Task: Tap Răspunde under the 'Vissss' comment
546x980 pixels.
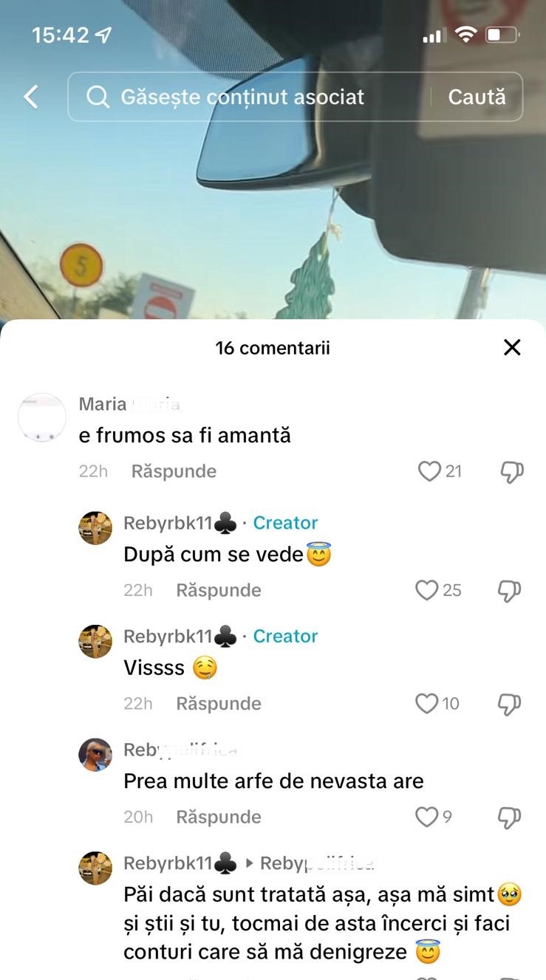Action: click(x=219, y=704)
